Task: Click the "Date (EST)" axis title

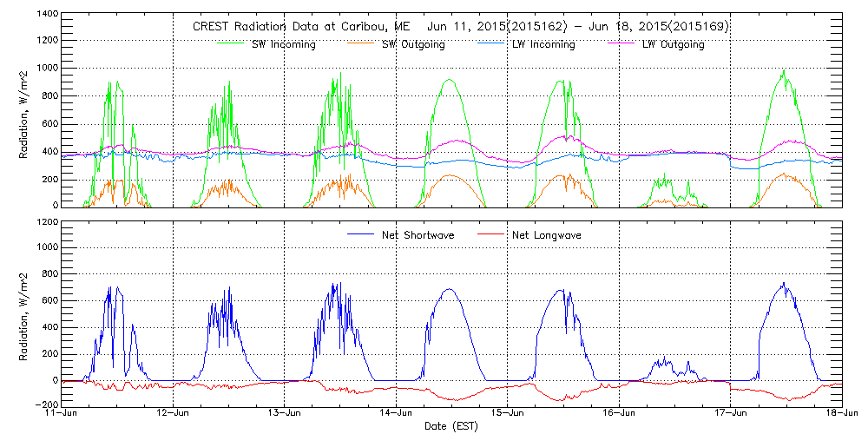Action: pyautogui.click(x=453, y=426)
